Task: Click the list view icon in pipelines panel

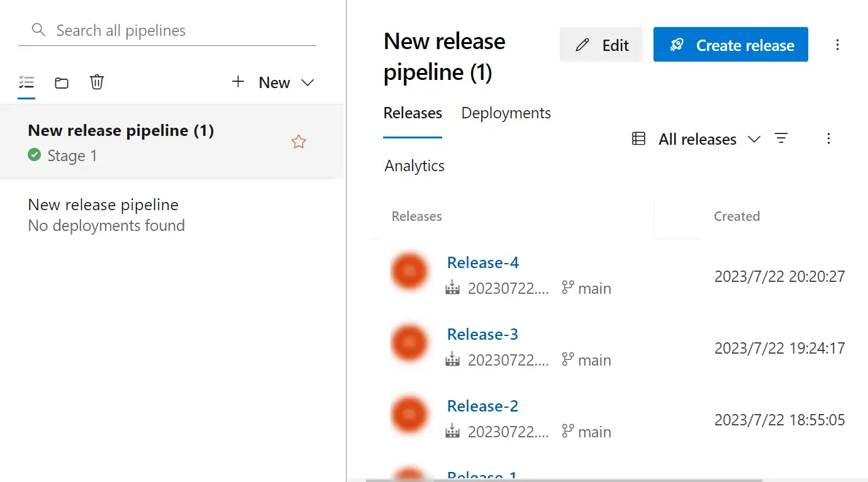Action: pyautogui.click(x=26, y=82)
